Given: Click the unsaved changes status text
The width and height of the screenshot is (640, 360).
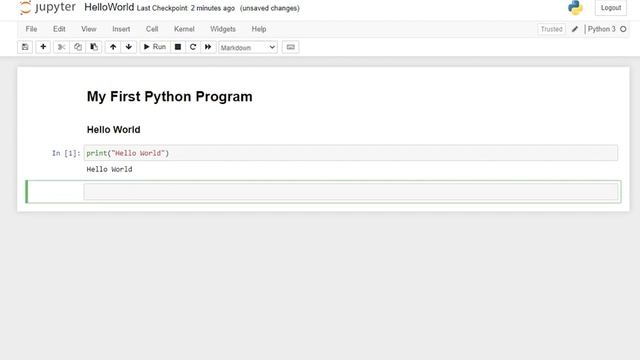Looking at the screenshot, I should pyautogui.click(x=270, y=8).
